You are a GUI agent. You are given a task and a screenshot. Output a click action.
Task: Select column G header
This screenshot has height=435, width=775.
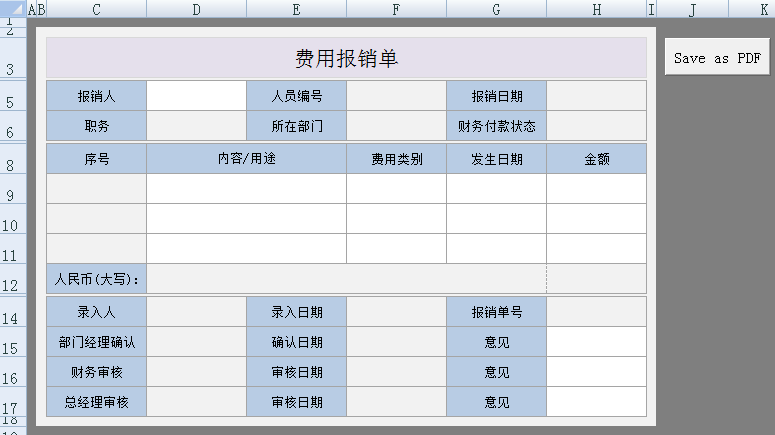point(496,9)
